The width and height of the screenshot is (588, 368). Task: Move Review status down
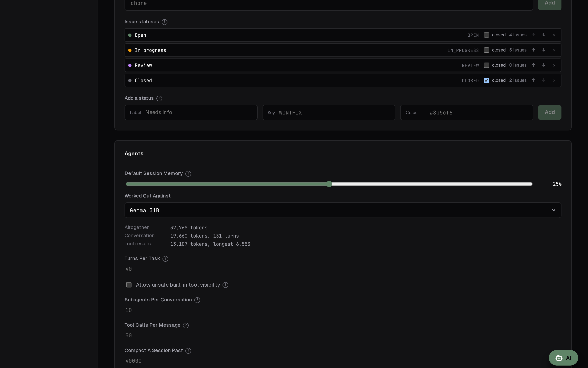click(543, 65)
